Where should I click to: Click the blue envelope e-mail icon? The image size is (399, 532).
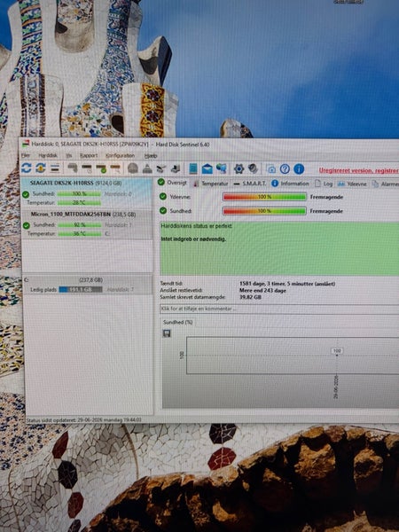tap(207, 168)
